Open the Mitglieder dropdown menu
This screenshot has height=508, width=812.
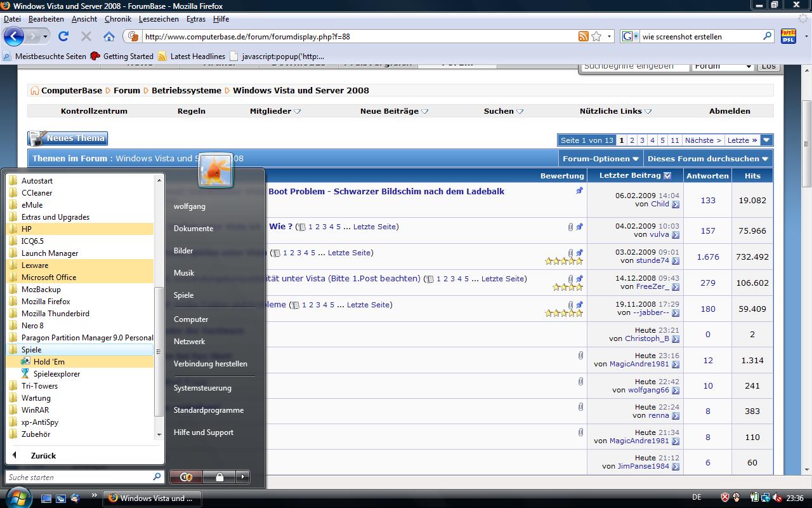pyautogui.click(x=275, y=111)
